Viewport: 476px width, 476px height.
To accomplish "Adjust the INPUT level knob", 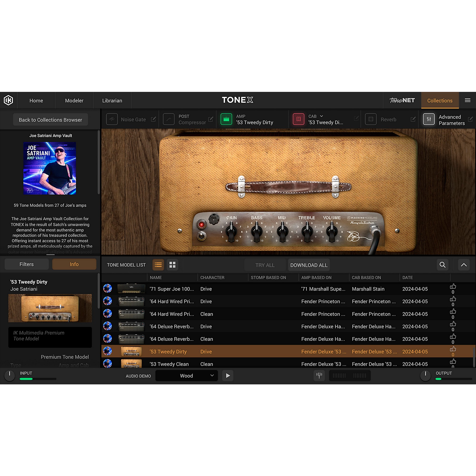I will pyautogui.click(x=10, y=376).
